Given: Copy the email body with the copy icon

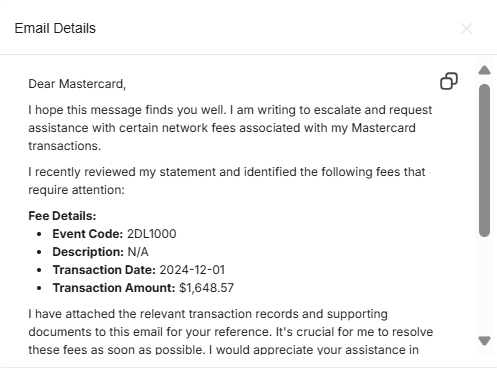Looking at the screenshot, I should (x=449, y=81).
